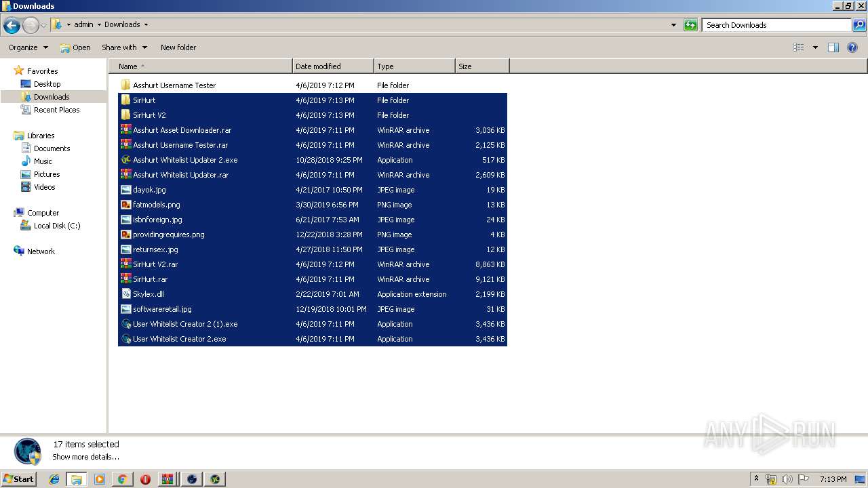Select the SirHurt V2 folder icon

coord(125,115)
